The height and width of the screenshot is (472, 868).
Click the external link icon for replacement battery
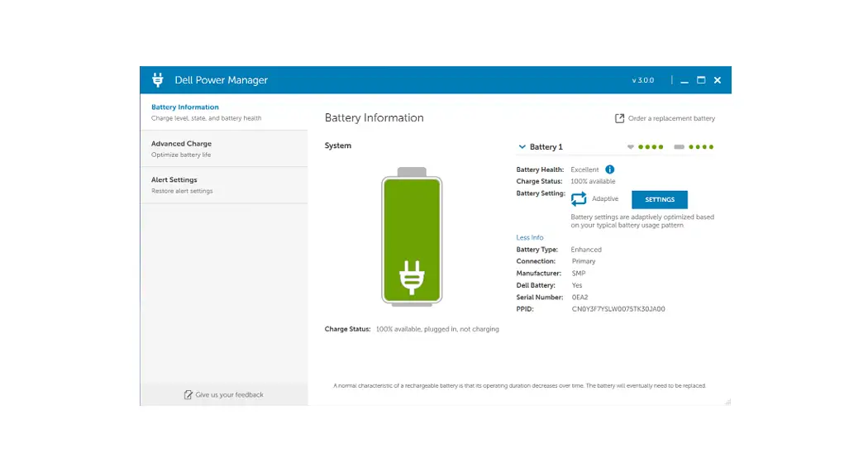[619, 118]
